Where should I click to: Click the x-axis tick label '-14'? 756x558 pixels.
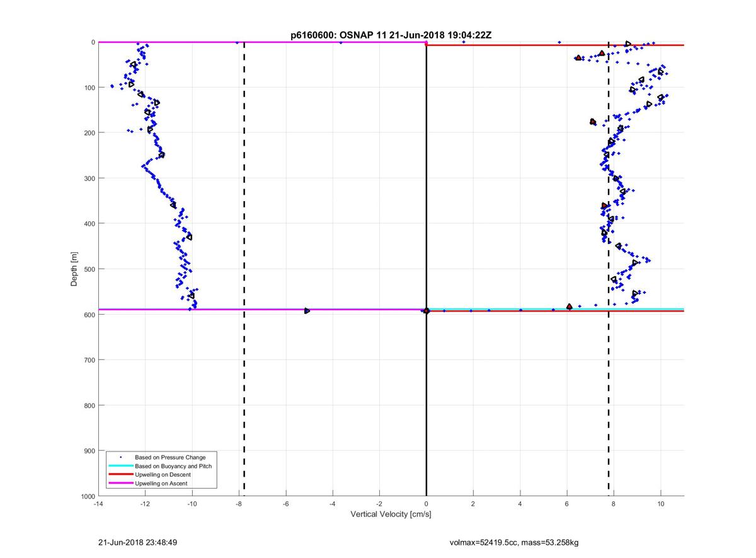[x=98, y=504]
